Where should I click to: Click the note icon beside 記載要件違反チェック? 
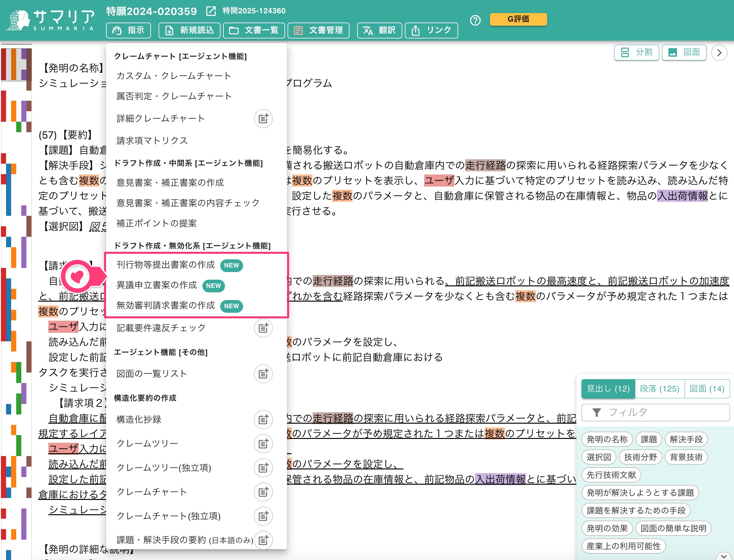(x=263, y=328)
